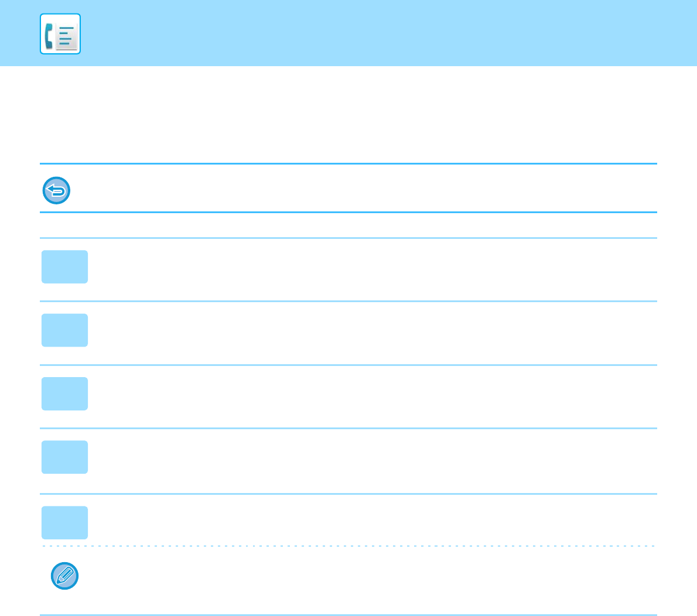Select the first blue step square

tap(64, 267)
